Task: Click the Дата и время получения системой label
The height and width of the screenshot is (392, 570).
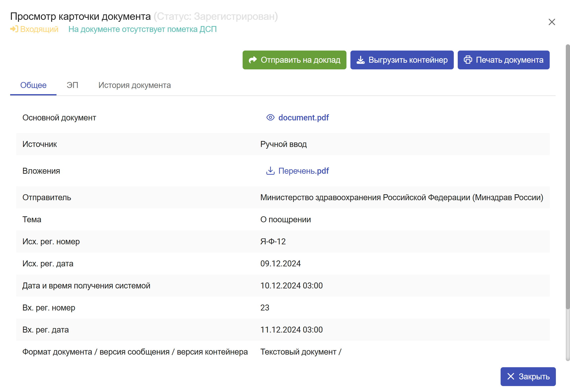Action: pos(86,286)
